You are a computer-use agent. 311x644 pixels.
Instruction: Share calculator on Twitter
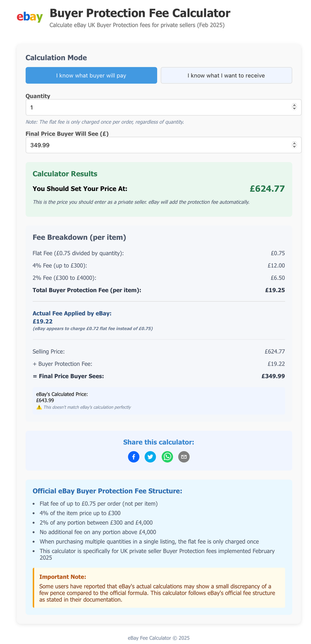150,457
